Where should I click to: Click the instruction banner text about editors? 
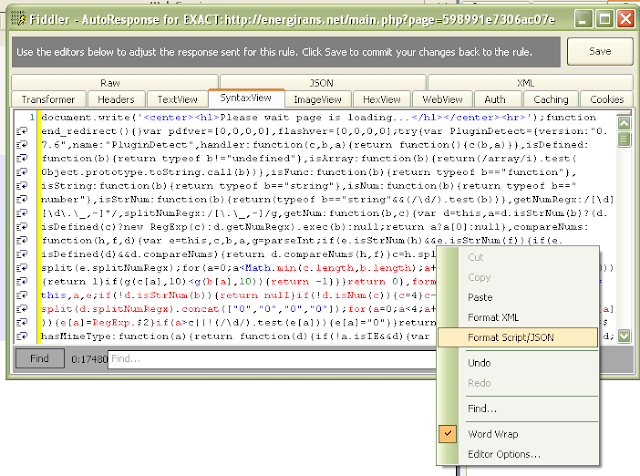pos(274,52)
